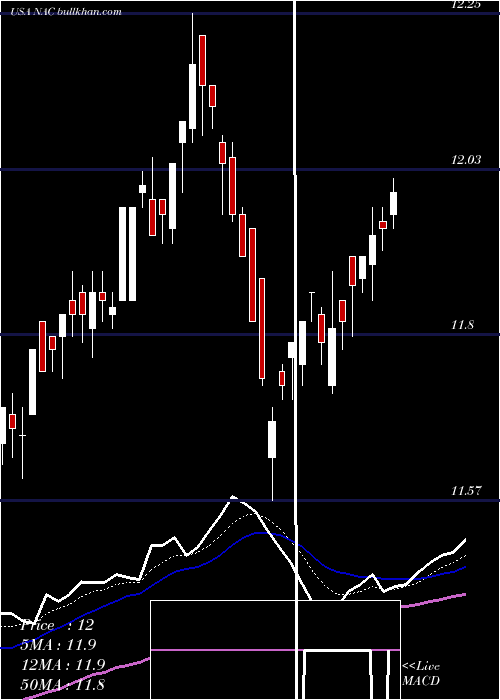Click the USA NAC bullkhan.com title text
This screenshot has height=700, width=500.
pyautogui.click(x=66, y=12)
